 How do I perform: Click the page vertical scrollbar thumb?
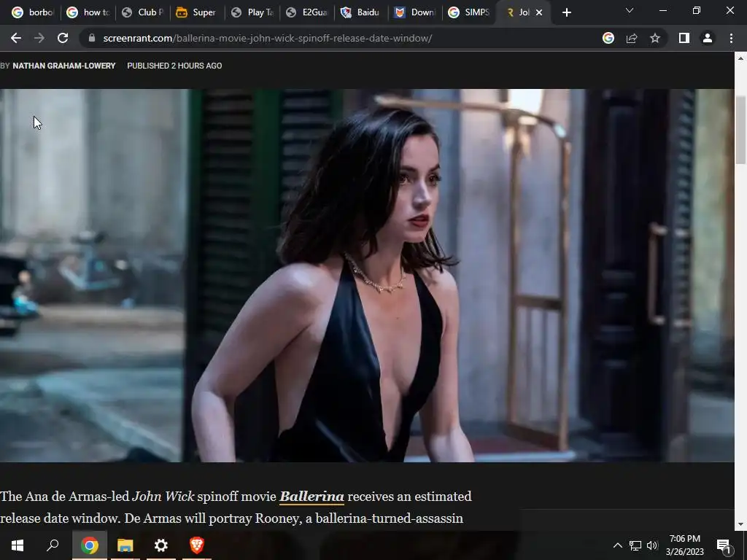pyautogui.click(x=741, y=130)
